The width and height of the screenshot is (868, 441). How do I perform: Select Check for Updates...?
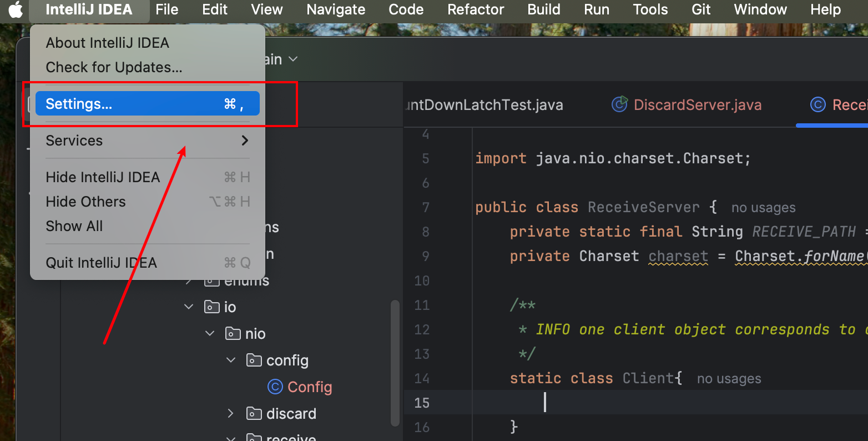[148, 67]
